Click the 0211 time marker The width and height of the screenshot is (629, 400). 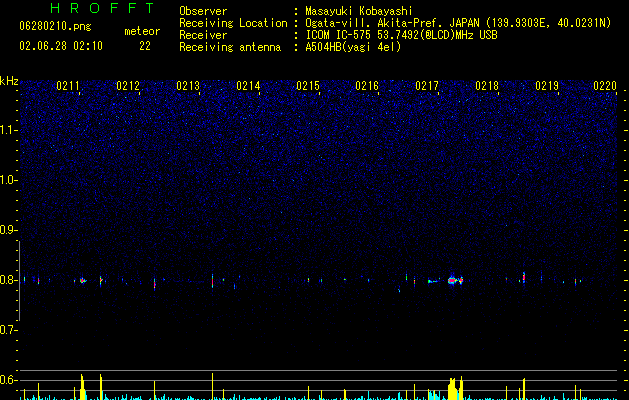[68, 86]
